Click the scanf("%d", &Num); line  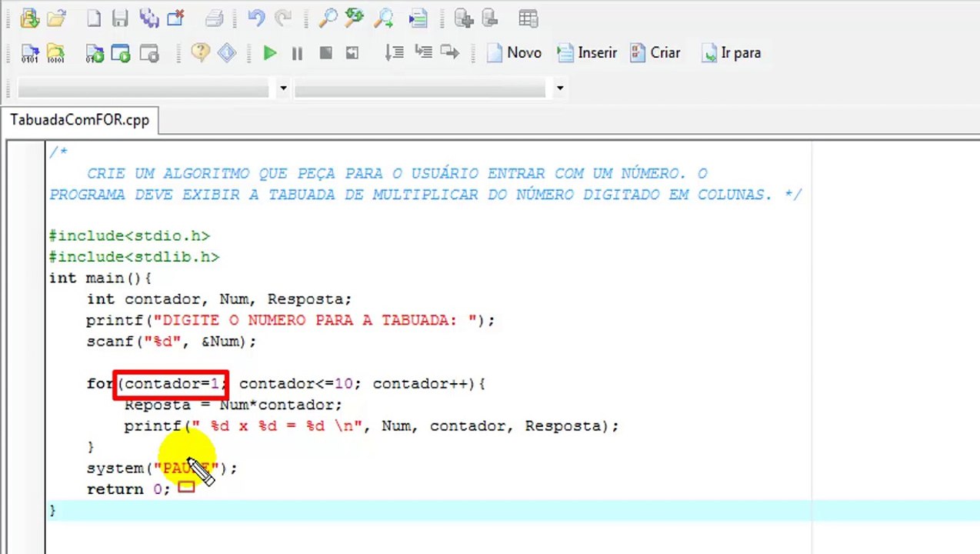coord(171,342)
